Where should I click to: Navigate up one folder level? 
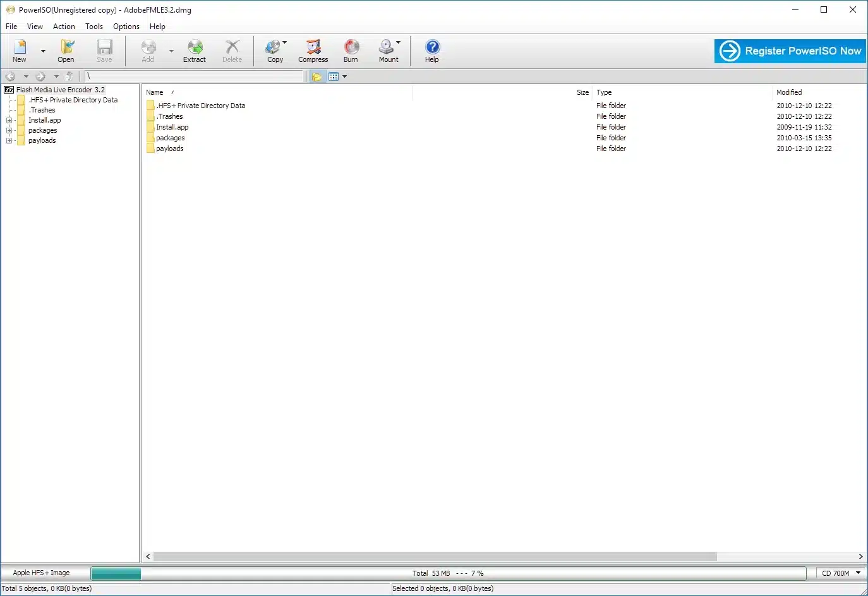click(x=69, y=76)
